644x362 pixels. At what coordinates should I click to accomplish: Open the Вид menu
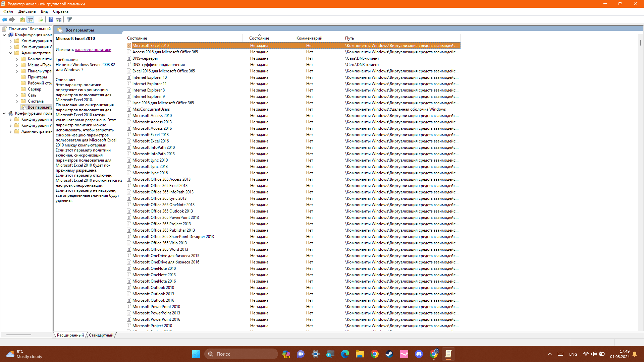44,11
